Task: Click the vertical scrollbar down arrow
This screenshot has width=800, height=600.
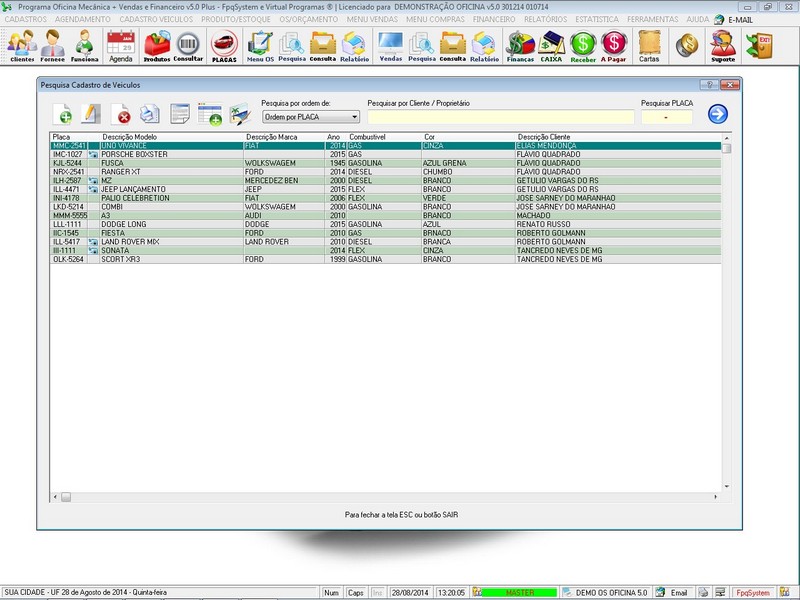Action: coord(727,486)
